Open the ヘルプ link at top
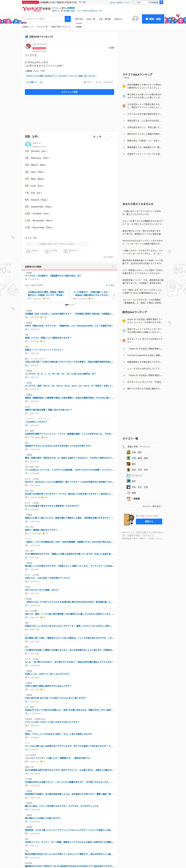 pos(127,2)
